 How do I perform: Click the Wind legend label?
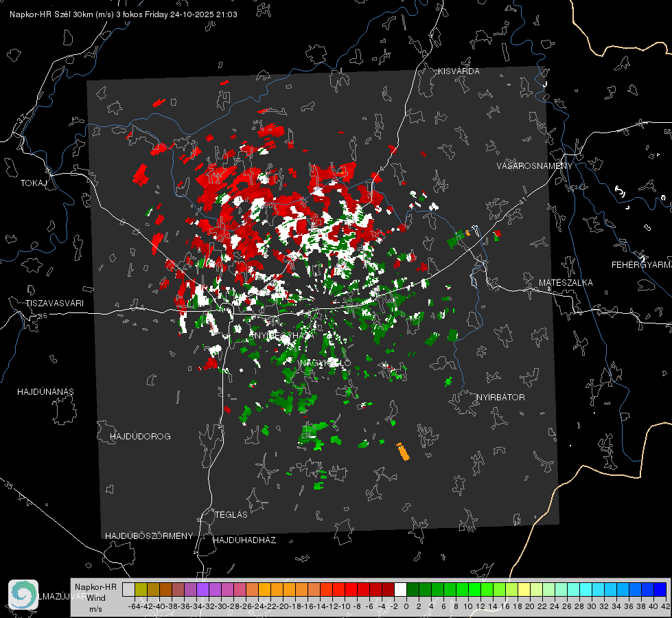tap(96, 598)
